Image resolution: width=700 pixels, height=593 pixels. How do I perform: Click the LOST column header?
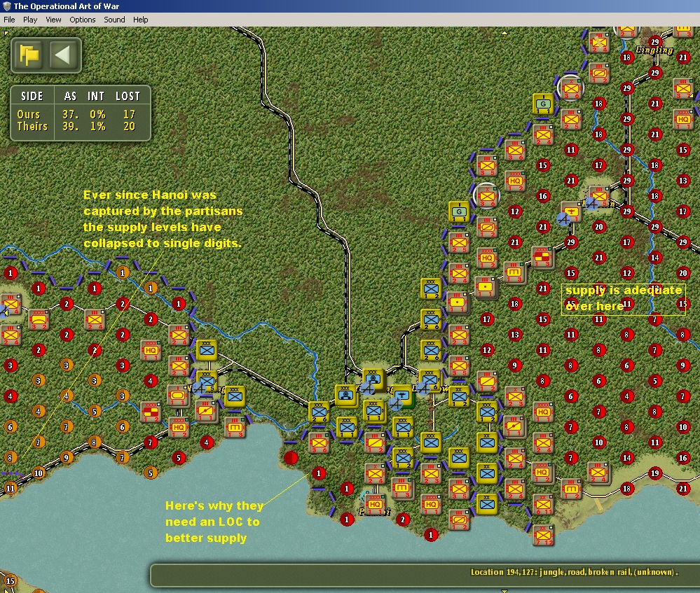[128, 96]
